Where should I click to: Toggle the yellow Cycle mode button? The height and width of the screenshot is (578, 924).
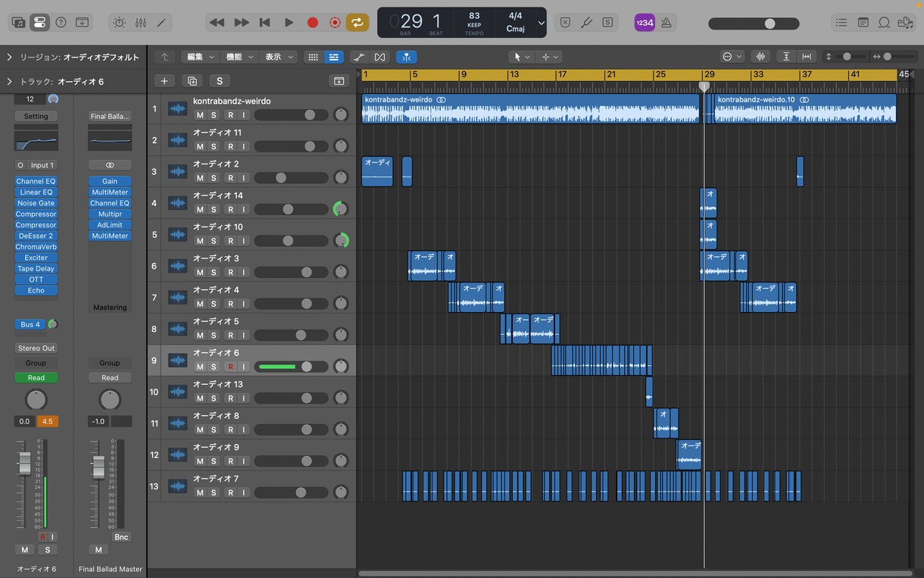click(357, 23)
